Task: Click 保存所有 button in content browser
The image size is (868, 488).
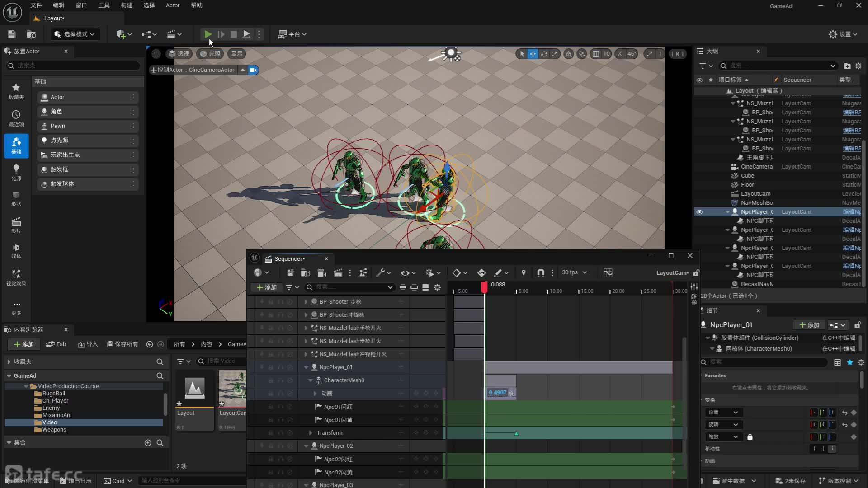Action: (x=122, y=344)
